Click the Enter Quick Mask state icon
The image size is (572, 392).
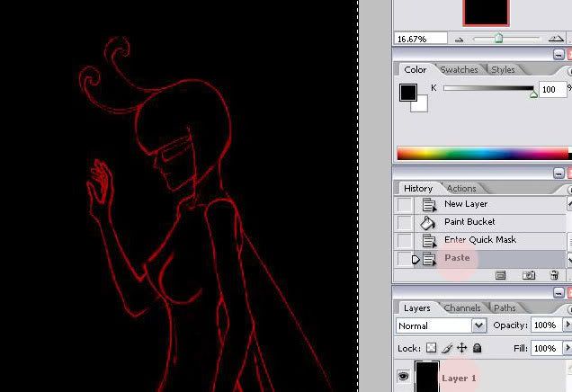429,241
